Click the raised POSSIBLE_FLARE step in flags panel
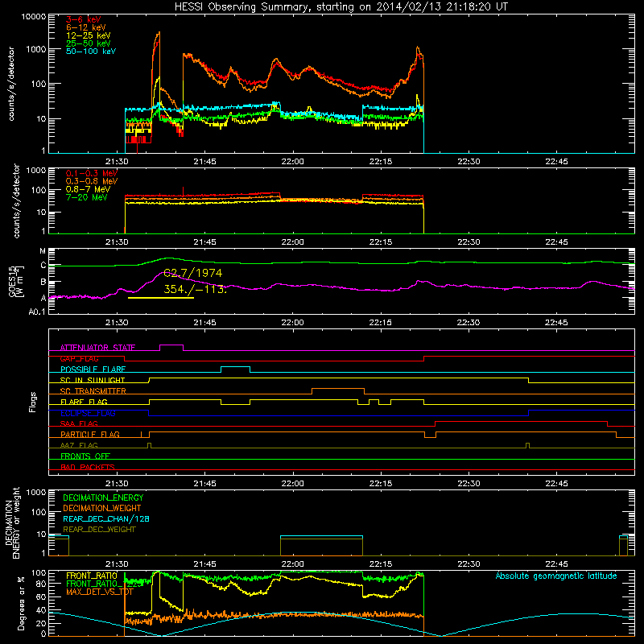 (235, 369)
